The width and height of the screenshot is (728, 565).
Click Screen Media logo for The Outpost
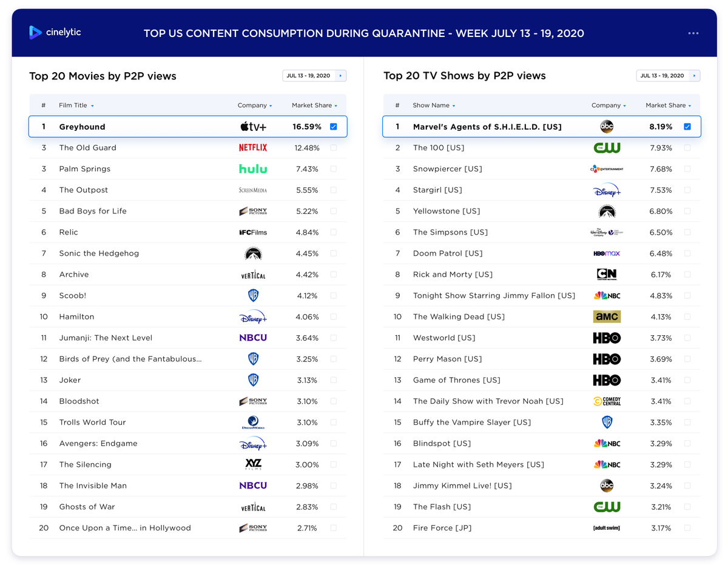(253, 190)
